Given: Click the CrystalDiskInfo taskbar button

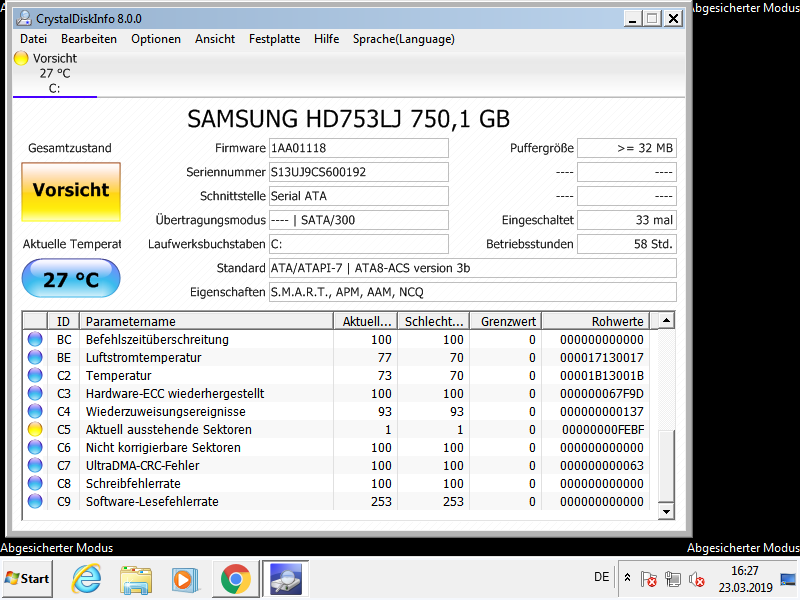Looking at the screenshot, I should [x=286, y=579].
